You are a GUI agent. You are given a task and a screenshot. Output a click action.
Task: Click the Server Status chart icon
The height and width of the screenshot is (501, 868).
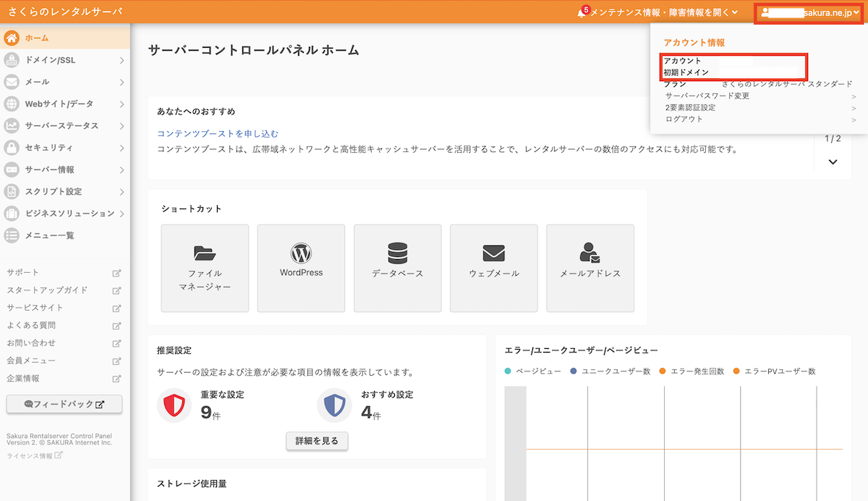tap(12, 125)
